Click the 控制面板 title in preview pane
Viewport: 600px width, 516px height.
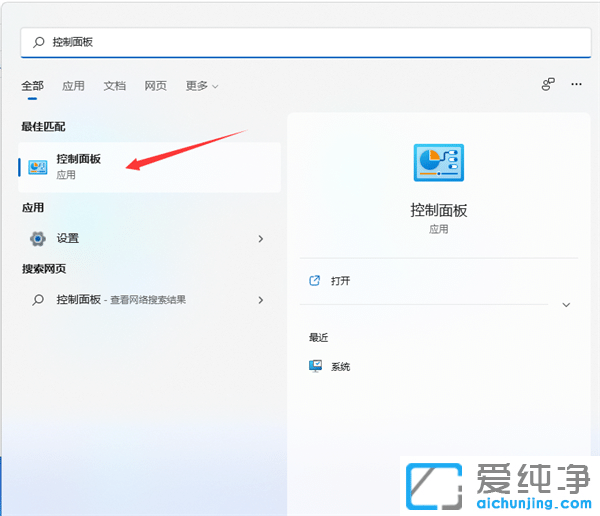(439, 211)
